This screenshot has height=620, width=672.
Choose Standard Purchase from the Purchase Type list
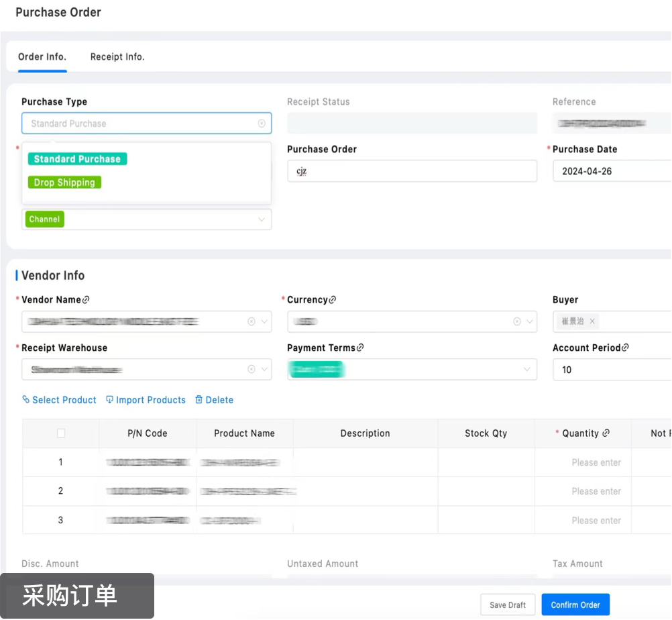pyautogui.click(x=77, y=159)
